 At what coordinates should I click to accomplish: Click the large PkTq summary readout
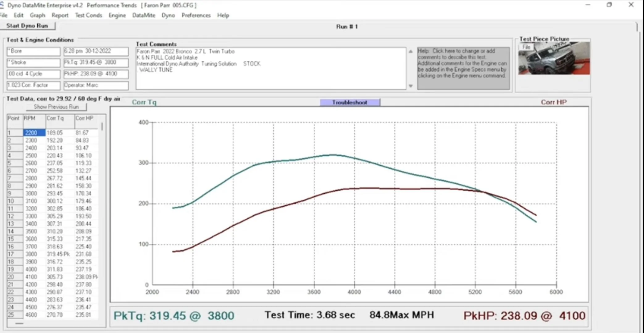point(174,316)
